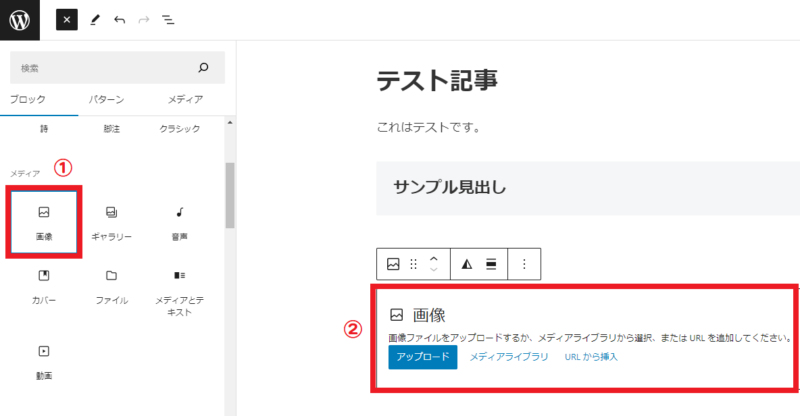Screen dimensions: 800x416
Task: Open the document overview list view
Action: coord(167,19)
